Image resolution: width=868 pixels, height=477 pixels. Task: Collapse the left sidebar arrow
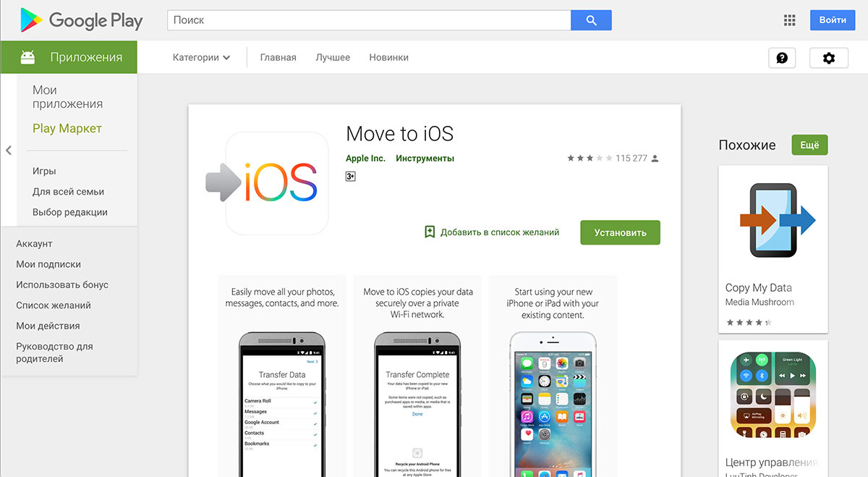[9, 151]
